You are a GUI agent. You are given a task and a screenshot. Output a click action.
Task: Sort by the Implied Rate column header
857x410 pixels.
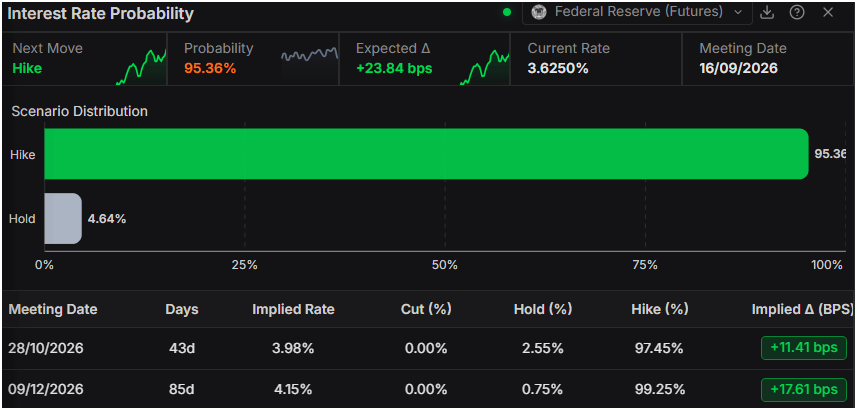pos(293,309)
